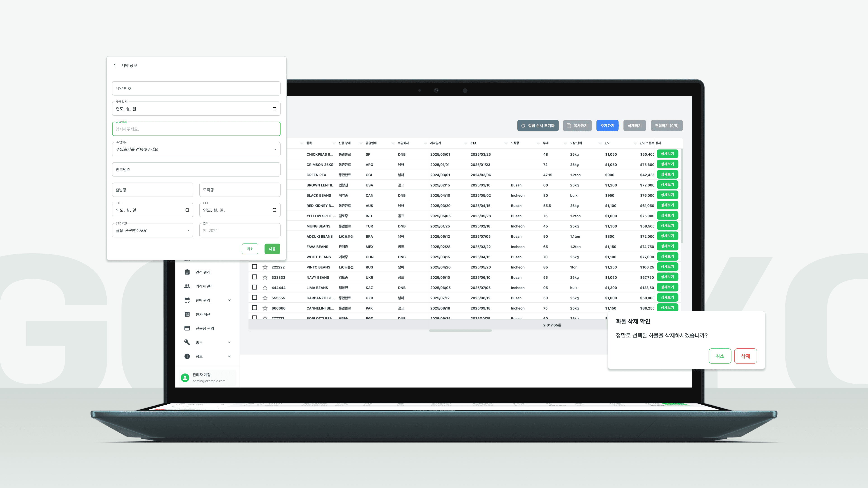Click the 품목 column filter icon
868x488 pixels.
[x=302, y=143]
